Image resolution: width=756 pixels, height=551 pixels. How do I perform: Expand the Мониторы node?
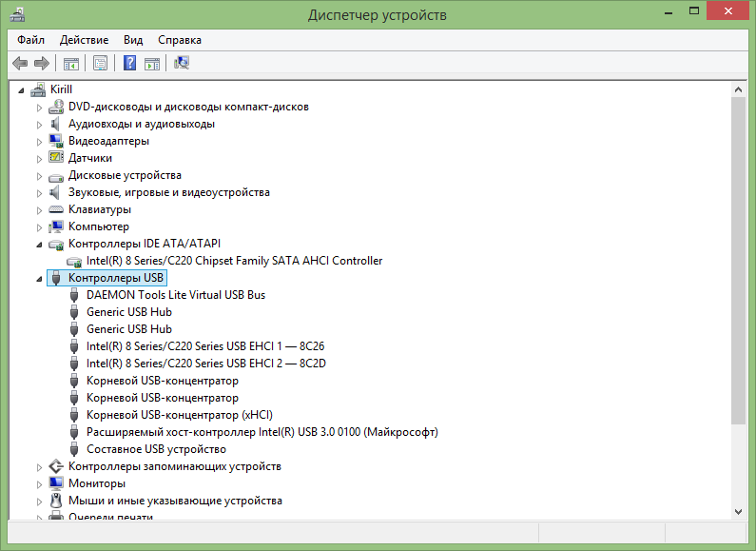pyautogui.click(x=39, y=484)
